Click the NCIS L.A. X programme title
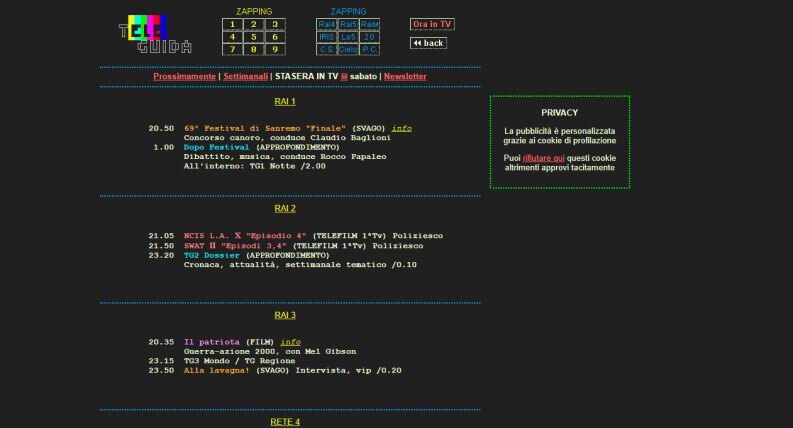 click(245, 236)
